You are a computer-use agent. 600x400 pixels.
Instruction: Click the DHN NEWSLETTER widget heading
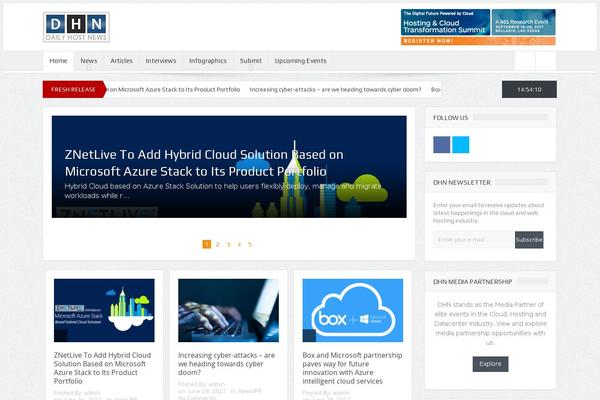[462, 183]
